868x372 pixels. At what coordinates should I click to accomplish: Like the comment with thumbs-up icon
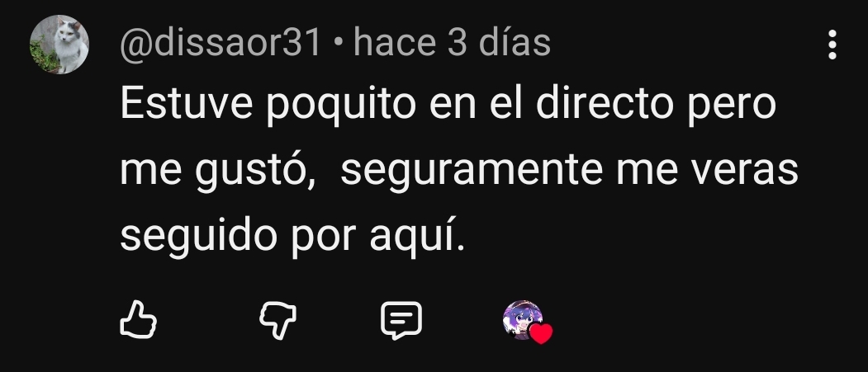click(x=138, y=319)
